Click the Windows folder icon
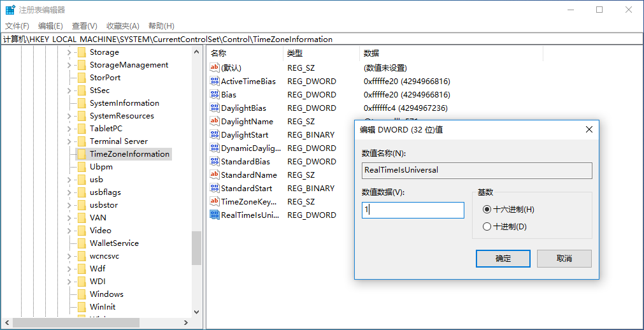Viewport: 644px width, 330px height. 82,294
